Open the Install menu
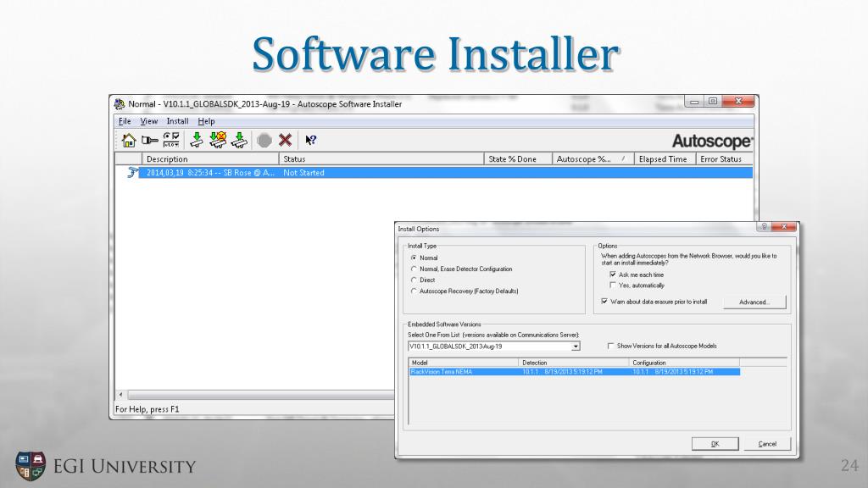Screen dimensions: 868x488 [178, 121]
